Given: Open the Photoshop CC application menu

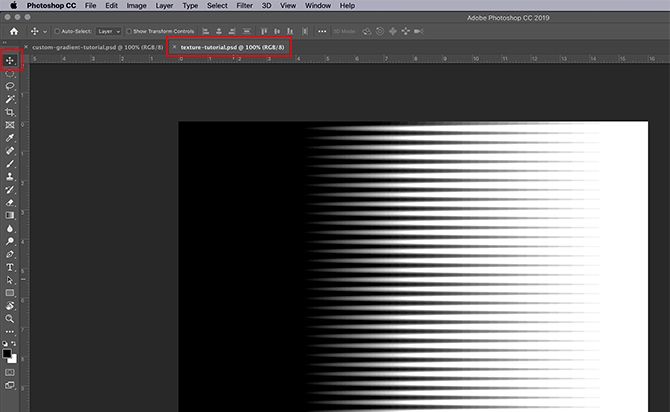Looking at the screenshot, I should coord(51,6).
